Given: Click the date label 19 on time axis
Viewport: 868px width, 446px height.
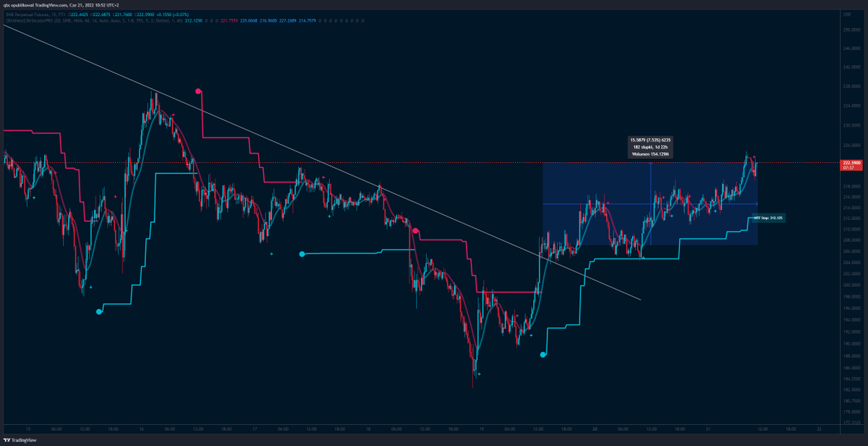Looking at the screenshot, I should [x=480, y=429].
